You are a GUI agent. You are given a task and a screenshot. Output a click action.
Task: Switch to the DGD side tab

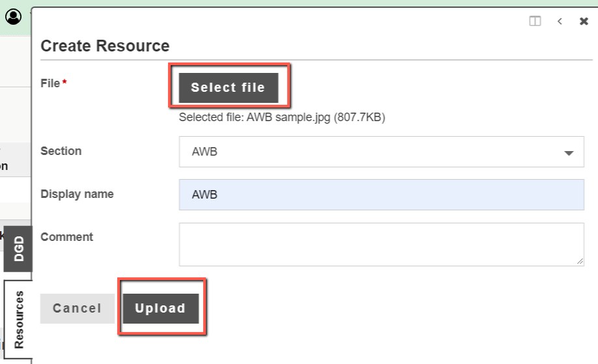(18, 249)
